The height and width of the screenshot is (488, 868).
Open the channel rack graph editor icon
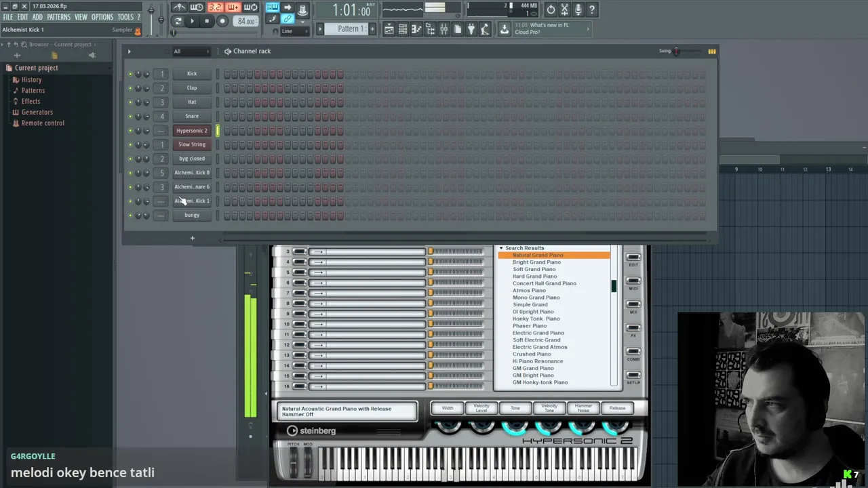(x=711, y=51)
